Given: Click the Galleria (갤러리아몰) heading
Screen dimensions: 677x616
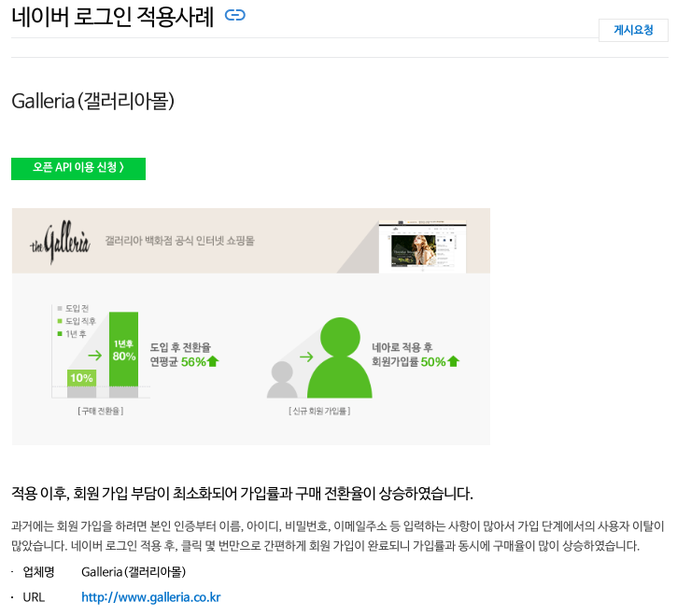Looking at the screenshot, I should [92, 102].
